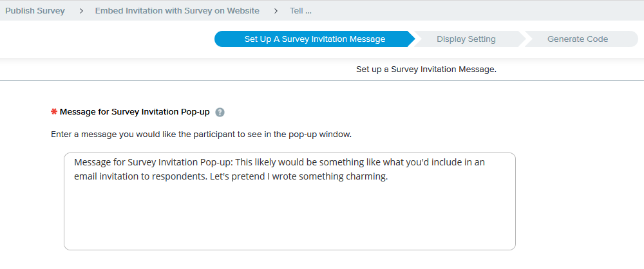This screenshot has width=644, height=269.
Task: Jump to the Generate Code step
Action: click(577, 39)
